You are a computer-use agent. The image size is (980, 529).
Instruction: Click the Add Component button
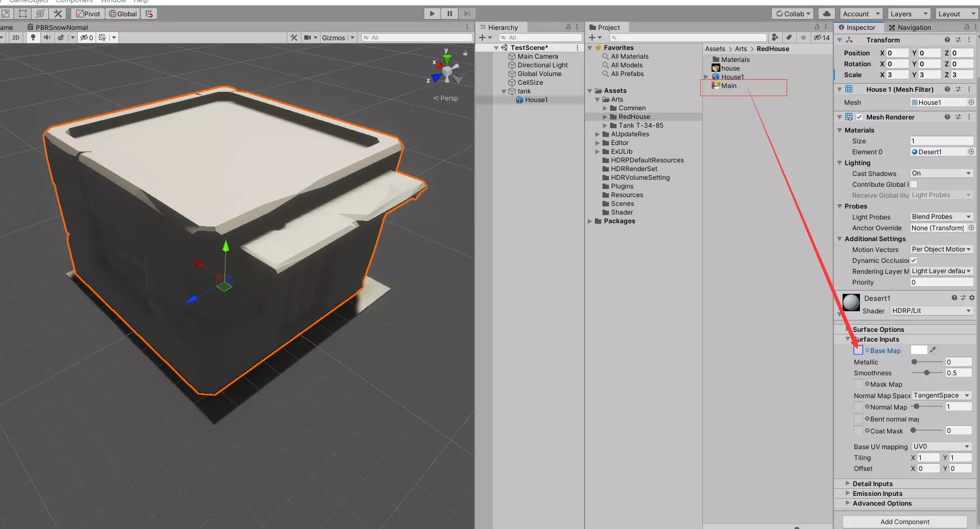point(904,521)
